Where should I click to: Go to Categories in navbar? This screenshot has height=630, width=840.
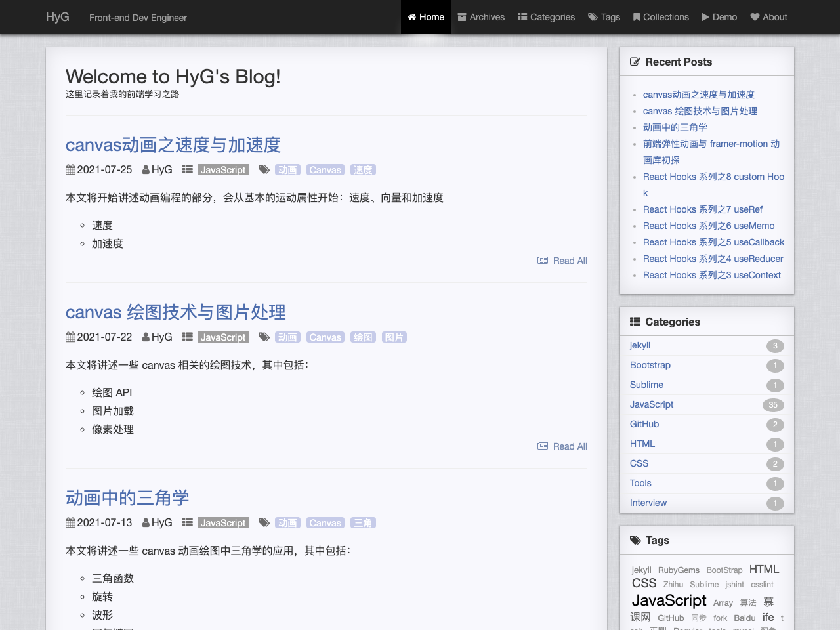coord(546,17)
